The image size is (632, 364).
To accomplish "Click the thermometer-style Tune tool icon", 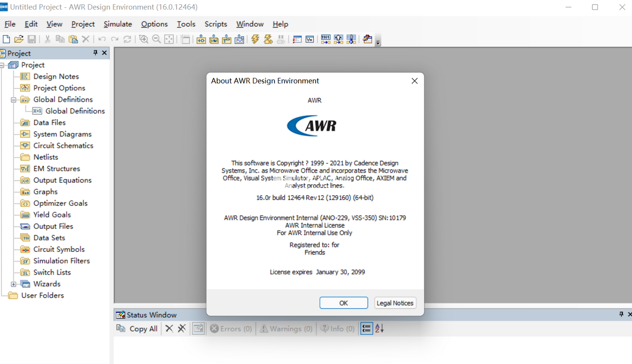I will (x=351, y=39).
